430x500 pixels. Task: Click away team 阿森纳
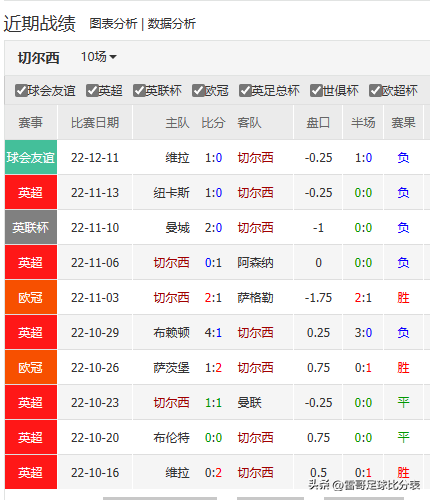coord(255,263)
